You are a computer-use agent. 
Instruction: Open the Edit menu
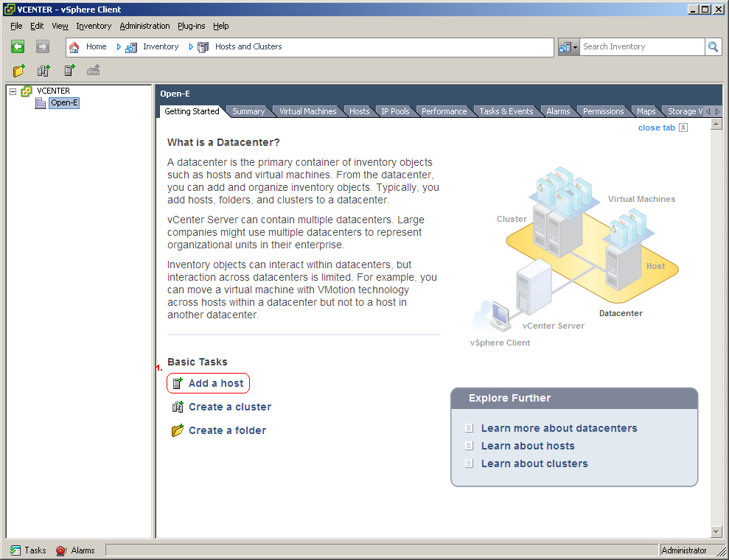click(x=37, y=26)
